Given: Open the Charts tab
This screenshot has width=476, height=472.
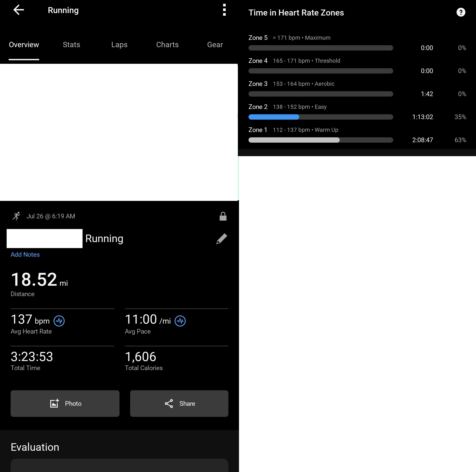Looking at the screenshot, I should [167, 45].
